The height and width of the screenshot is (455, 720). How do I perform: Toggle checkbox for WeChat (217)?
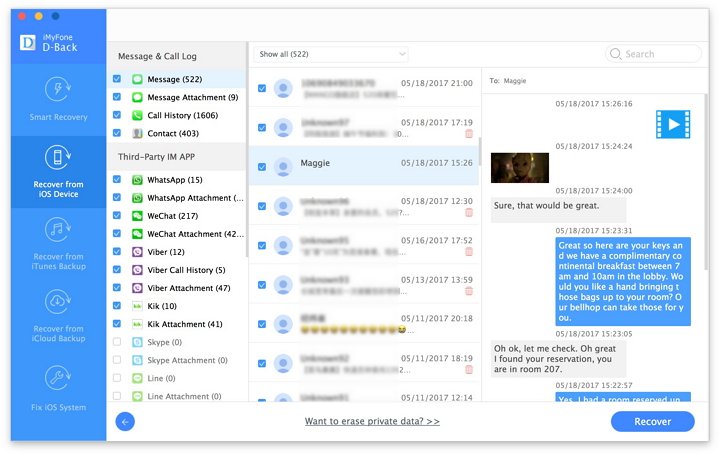(x=117, y=216)
